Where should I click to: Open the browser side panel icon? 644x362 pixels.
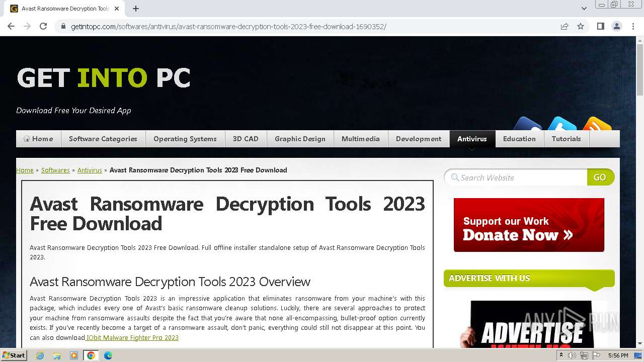pos(600,26)
